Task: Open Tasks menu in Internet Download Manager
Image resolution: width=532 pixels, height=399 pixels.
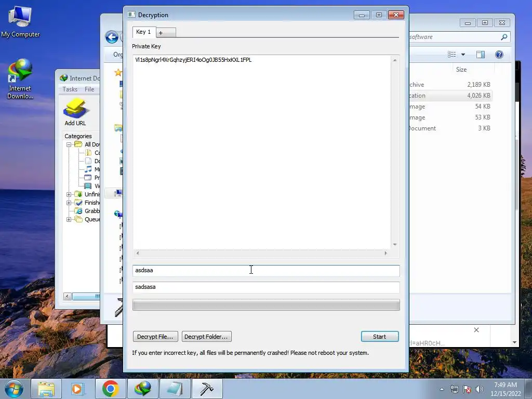Action: (x=70, y=89)
